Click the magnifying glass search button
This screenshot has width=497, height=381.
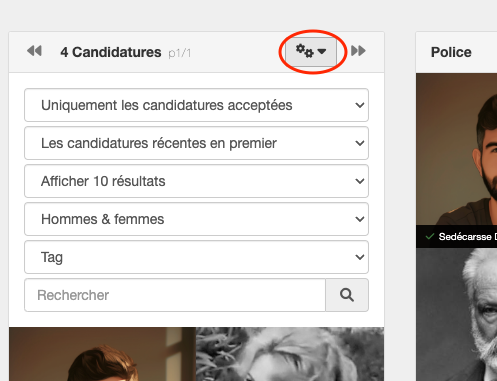pyautogui.click(x=347, y=295)
